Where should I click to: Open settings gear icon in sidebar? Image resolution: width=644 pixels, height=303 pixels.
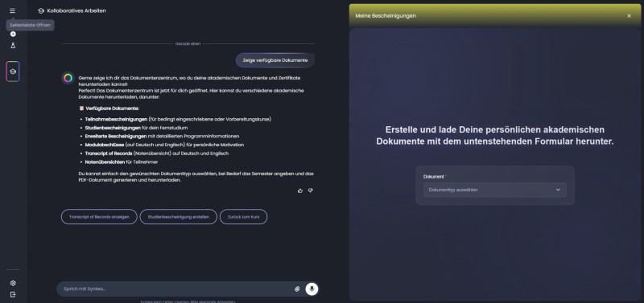tap(13, 283)
